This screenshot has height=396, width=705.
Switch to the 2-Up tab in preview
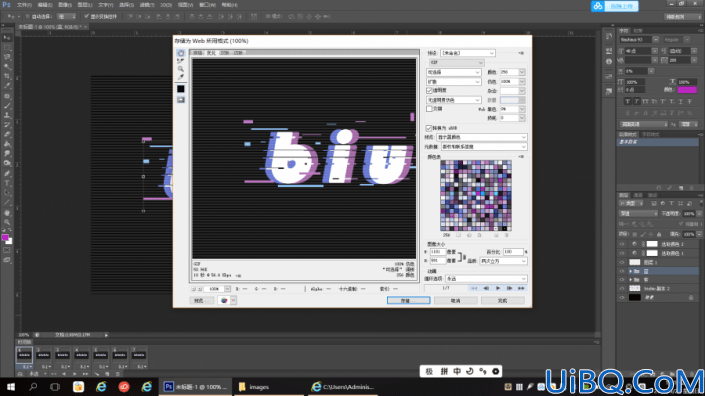225,53
